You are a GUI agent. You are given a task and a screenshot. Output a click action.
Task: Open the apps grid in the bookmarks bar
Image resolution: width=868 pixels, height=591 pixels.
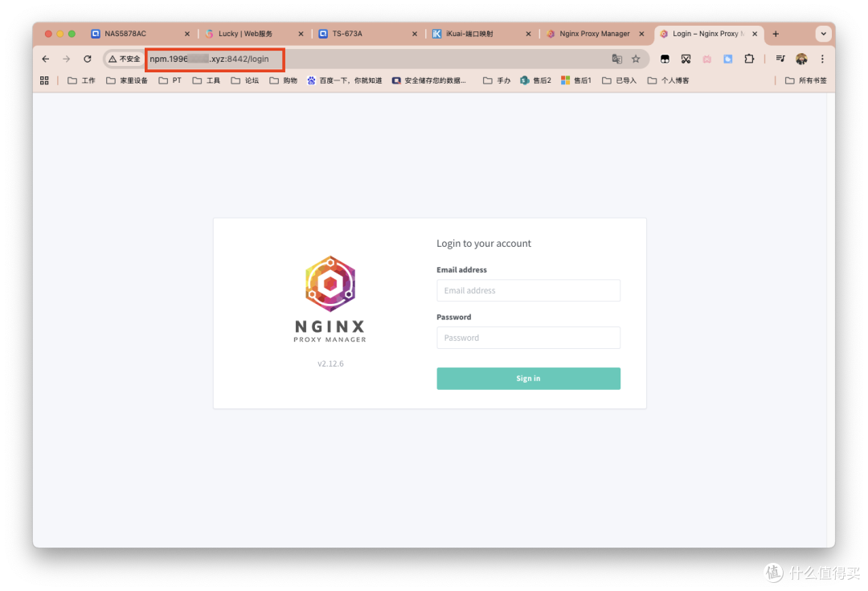(x=44, y=80)
